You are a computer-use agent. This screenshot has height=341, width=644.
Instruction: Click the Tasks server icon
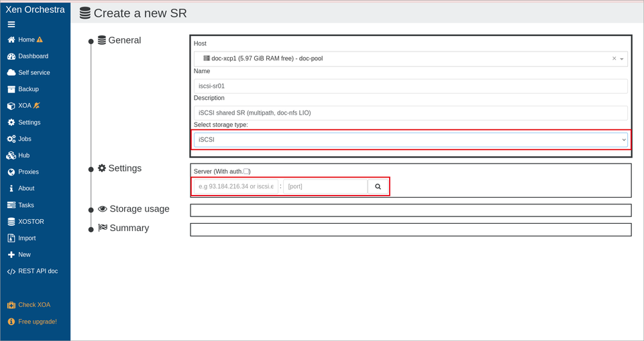(x=11, y=205)
